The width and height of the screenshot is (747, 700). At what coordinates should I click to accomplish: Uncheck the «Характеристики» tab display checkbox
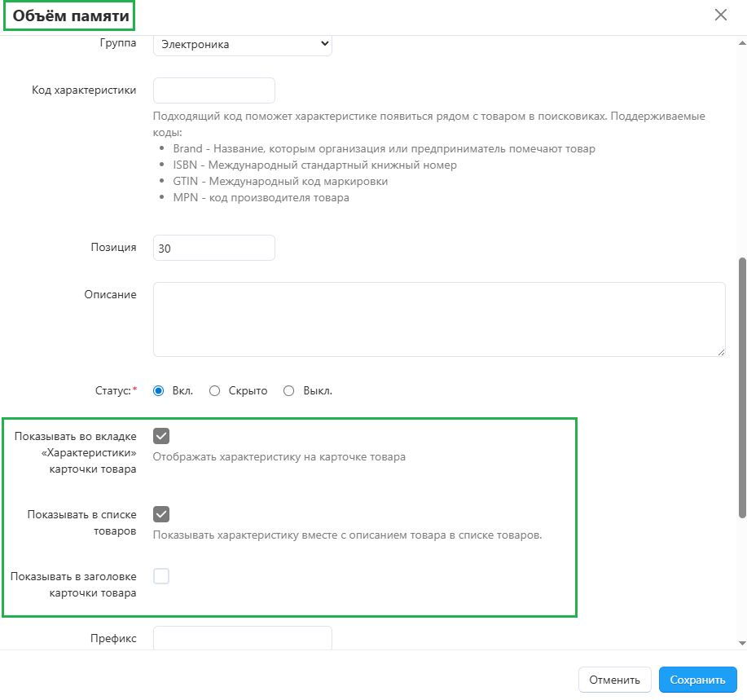click(x=161, y=436)
